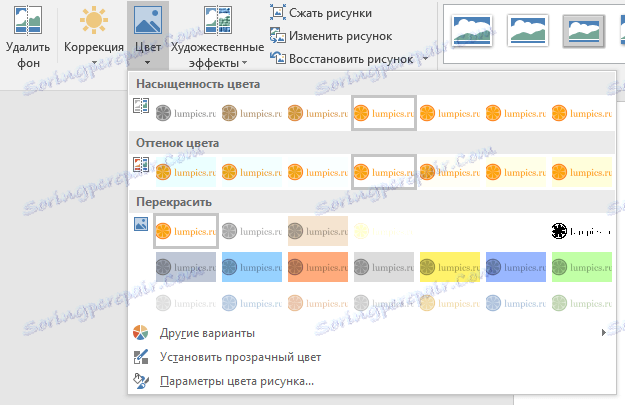Pick the rightmost warmest yellow tone thumbnail

point(582,172)
